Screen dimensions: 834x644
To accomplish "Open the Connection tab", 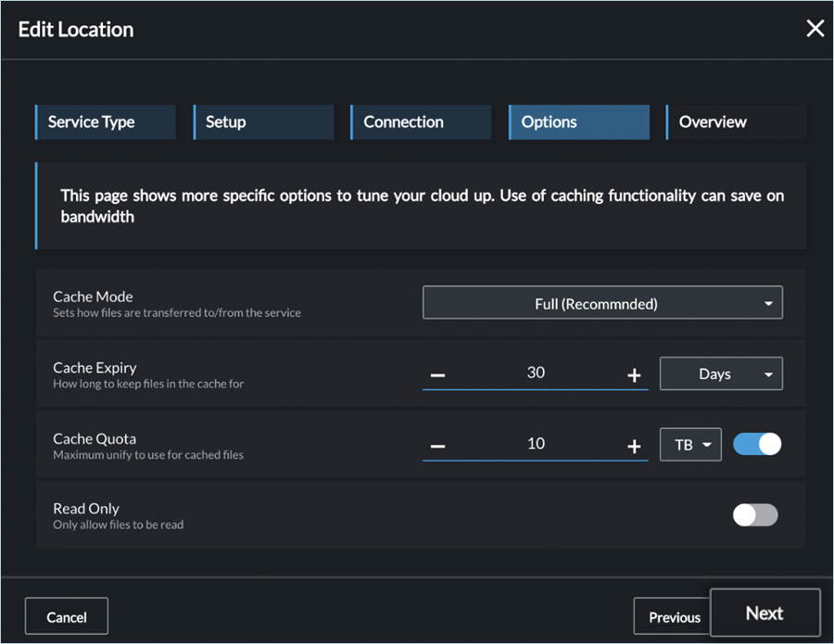I will click(x=421, y=122).
